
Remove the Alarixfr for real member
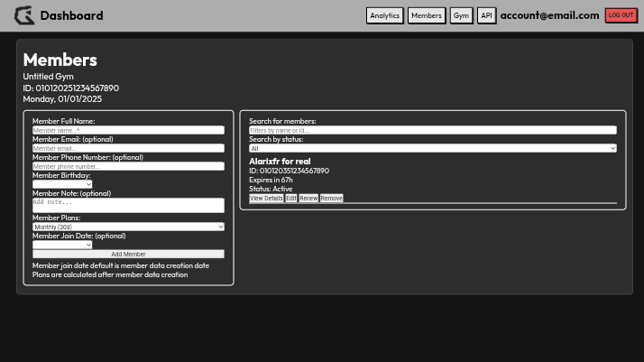331,198
